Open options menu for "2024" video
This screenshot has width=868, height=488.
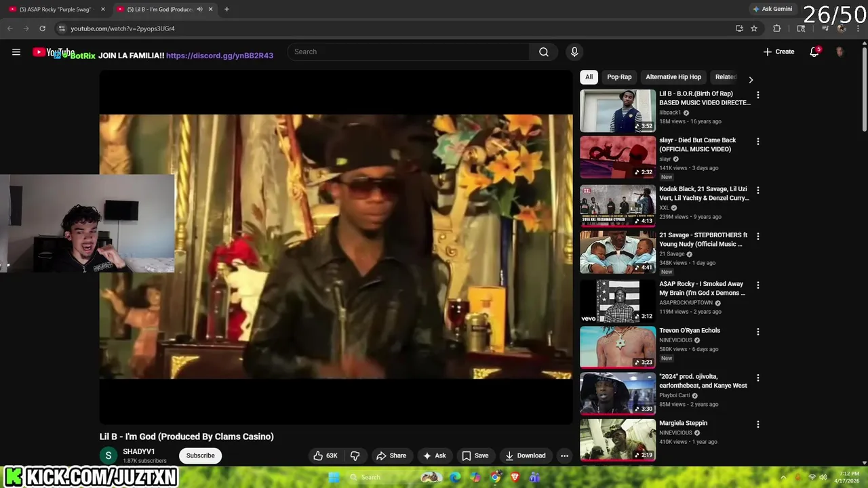758,378
